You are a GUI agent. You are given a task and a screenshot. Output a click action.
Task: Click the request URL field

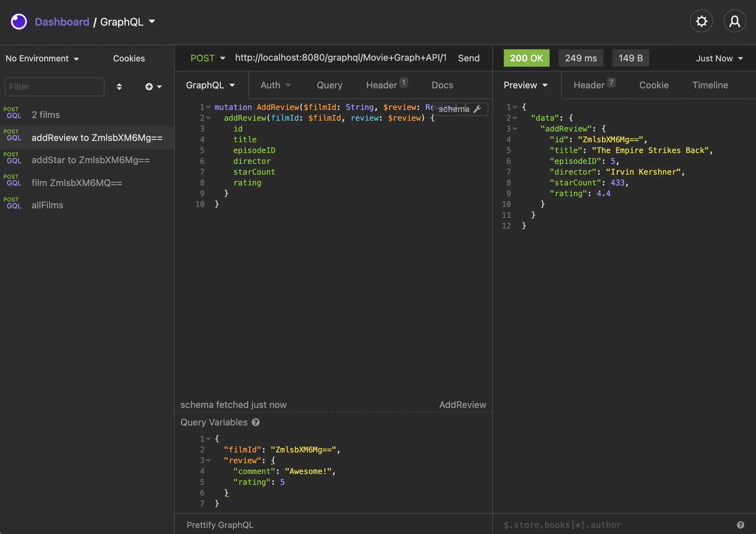[x=341, y=58]
